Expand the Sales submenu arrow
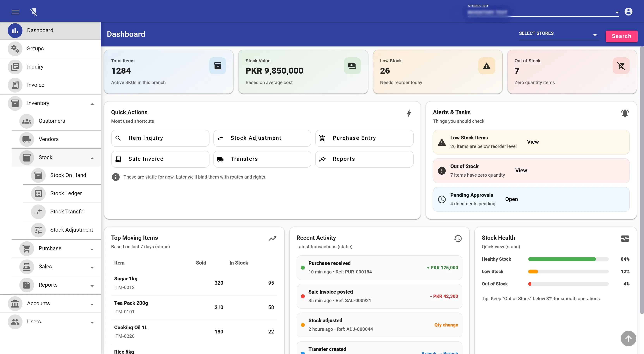Image resolution: width=644 pixels, height=354 pixels. point(92,267)
